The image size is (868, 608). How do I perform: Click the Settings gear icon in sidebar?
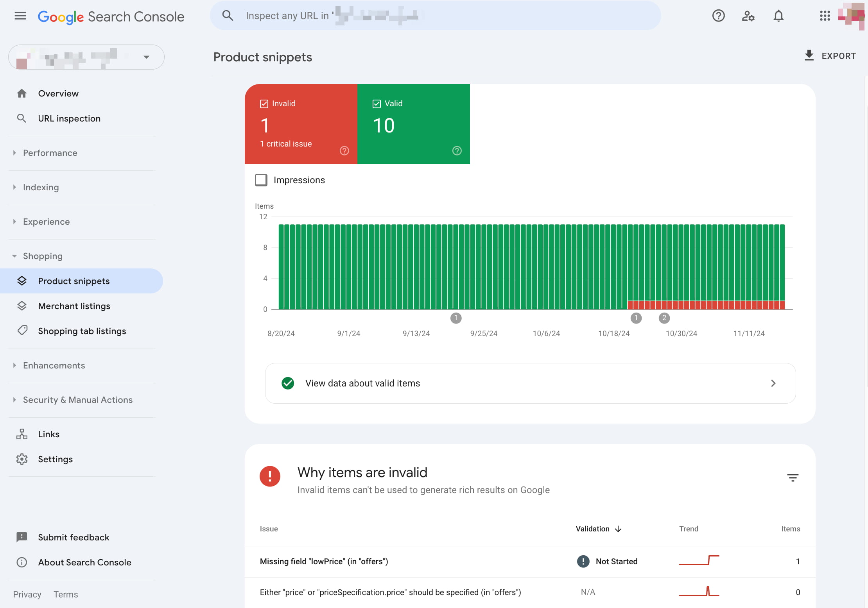click(22, 459)
